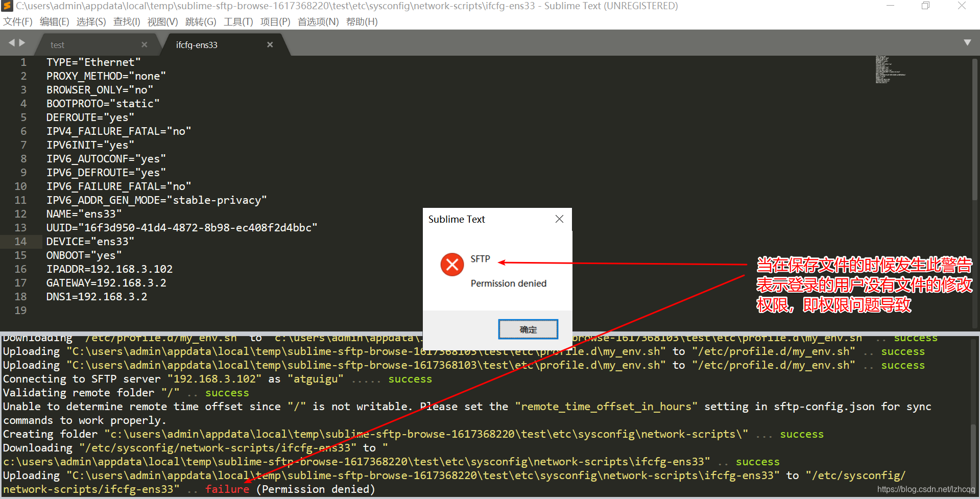Restore down the Sublime Text window
Screen dimensions: 980x499
point(925,6)
